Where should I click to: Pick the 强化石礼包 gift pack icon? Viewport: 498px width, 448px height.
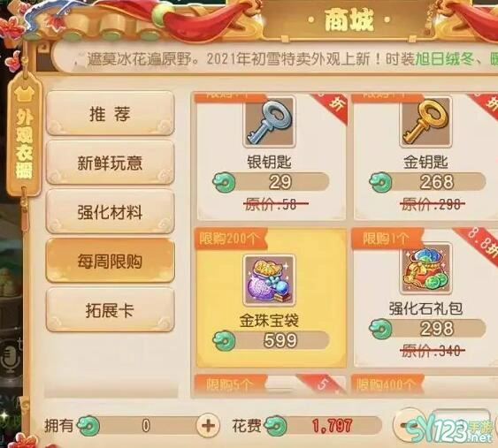point(425,269)
